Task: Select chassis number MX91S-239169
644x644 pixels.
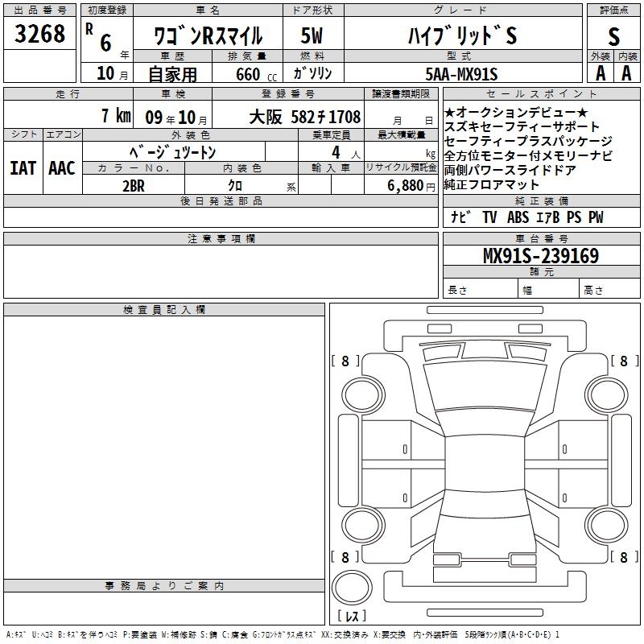Action: (541, 256)
